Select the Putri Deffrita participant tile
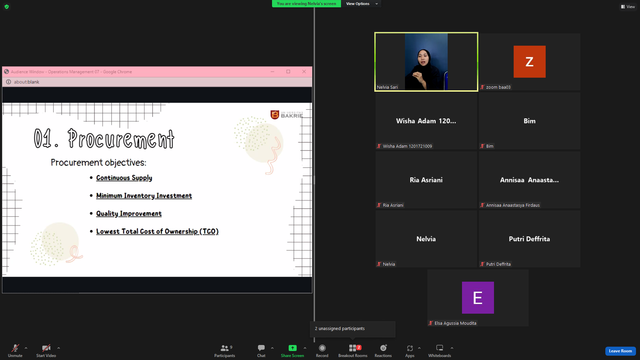 529,239
